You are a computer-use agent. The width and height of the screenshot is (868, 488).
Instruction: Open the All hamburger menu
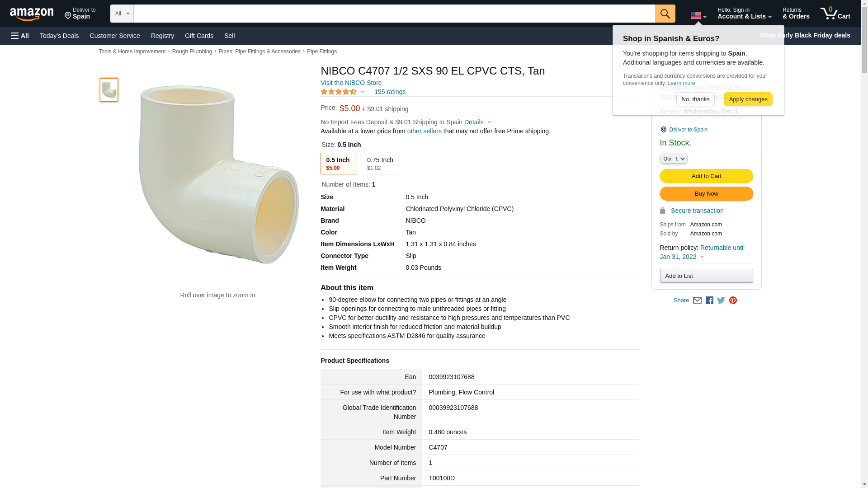20,36
